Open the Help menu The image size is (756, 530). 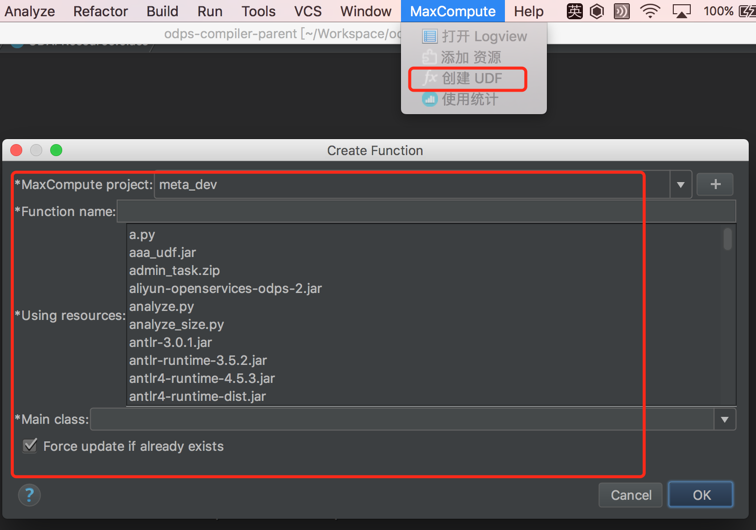[x=528, y=11]
